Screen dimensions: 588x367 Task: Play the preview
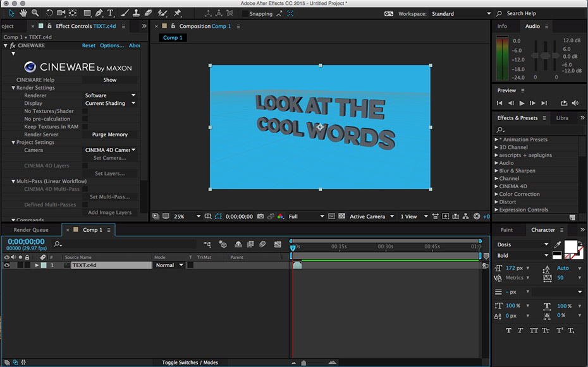pyautogui.click(x=522, y=103)
